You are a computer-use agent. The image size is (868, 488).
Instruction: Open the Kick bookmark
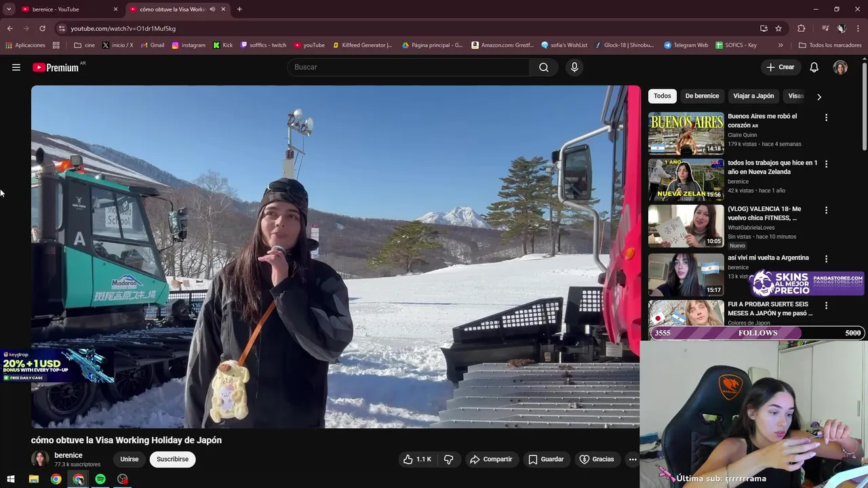point(223,45)
